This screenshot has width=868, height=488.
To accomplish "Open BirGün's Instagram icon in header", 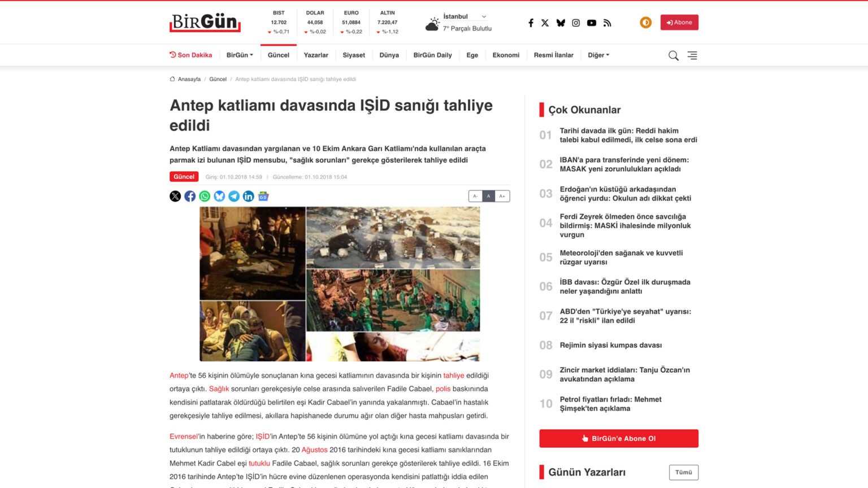I will tap(576, 23).
